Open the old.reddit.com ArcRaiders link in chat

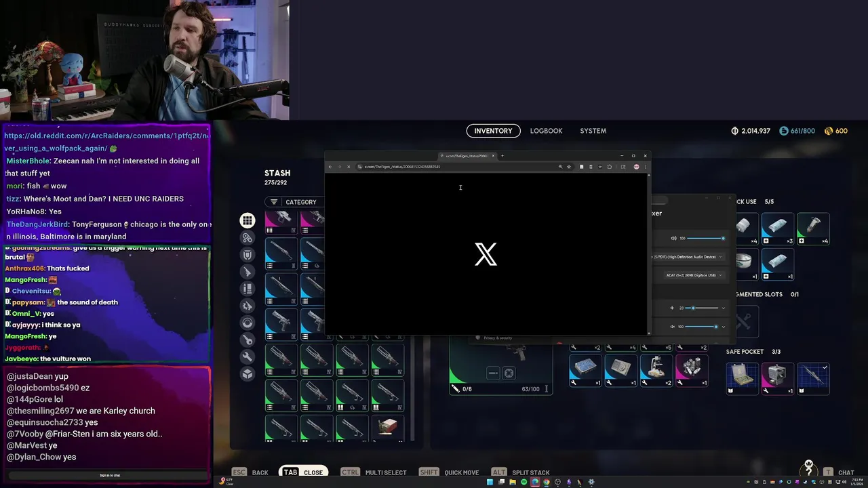[107, 142]
